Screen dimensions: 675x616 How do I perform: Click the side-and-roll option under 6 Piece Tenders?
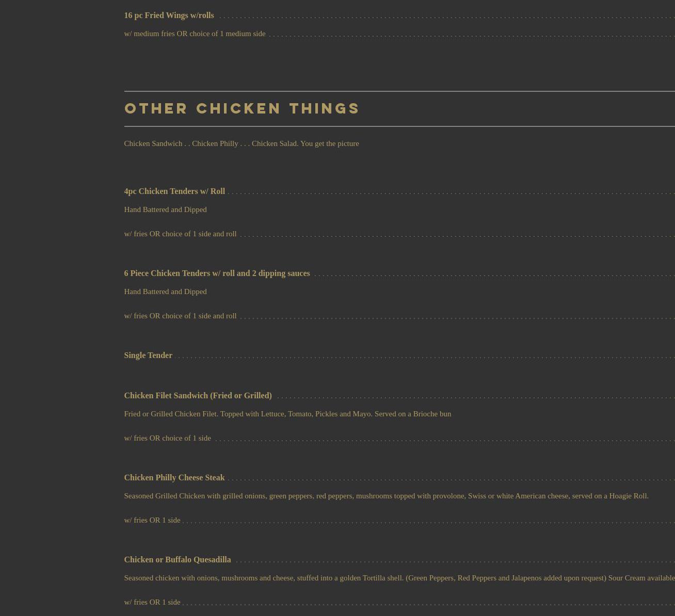tap(180, 316)
